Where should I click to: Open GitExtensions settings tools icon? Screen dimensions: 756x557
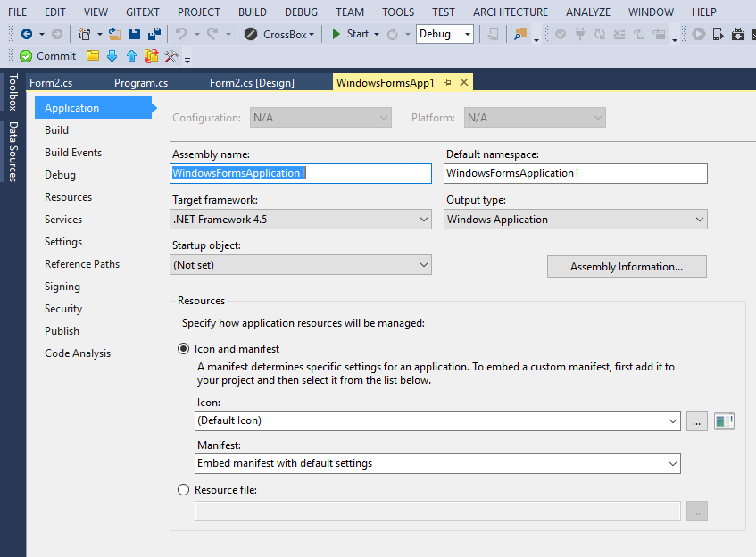click(171, 56)
